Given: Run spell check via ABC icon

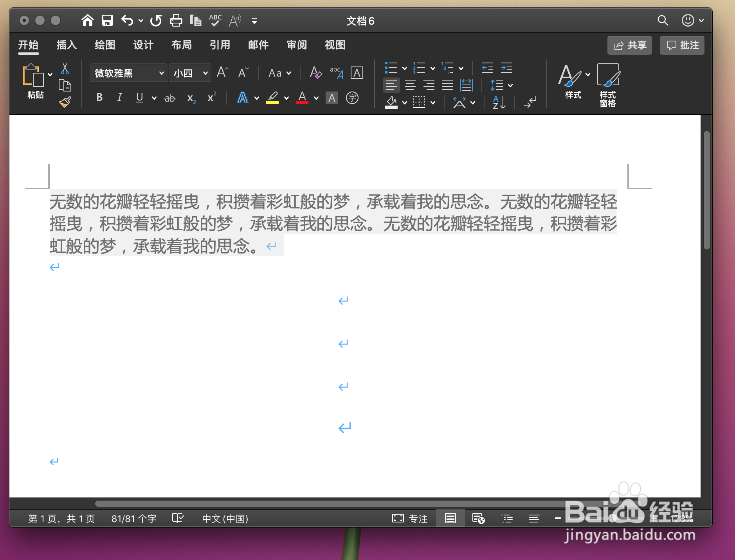Looking at the screenshot, I should (214, 20).
